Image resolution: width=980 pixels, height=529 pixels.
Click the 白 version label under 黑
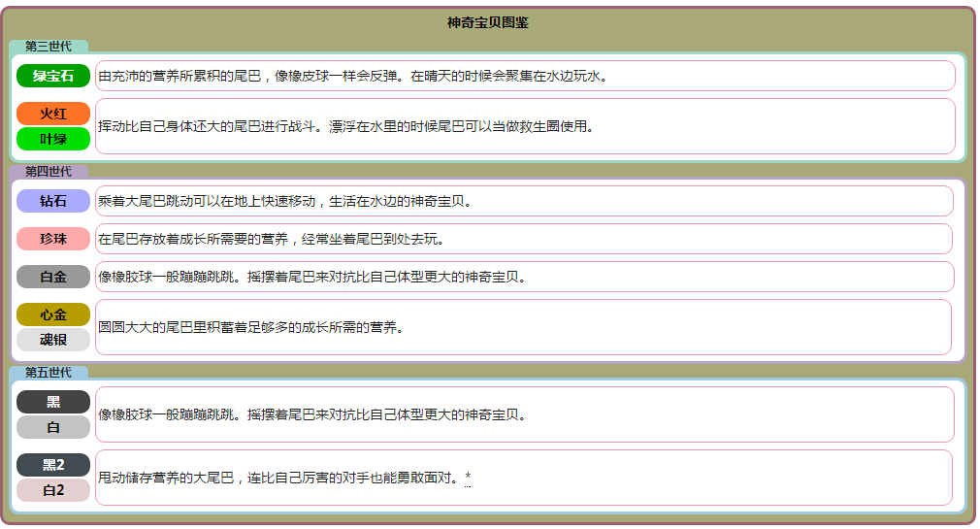click(x=53, y=428)
